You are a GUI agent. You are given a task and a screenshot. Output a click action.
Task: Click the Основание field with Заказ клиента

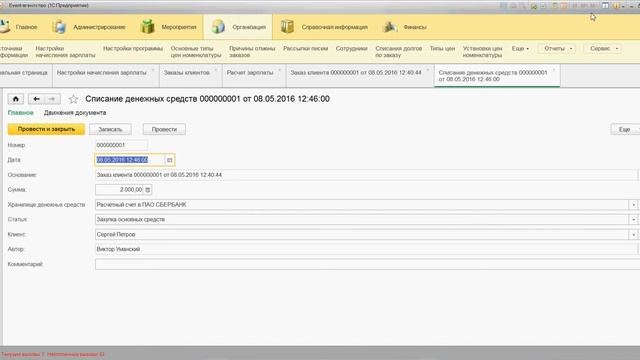366,175
